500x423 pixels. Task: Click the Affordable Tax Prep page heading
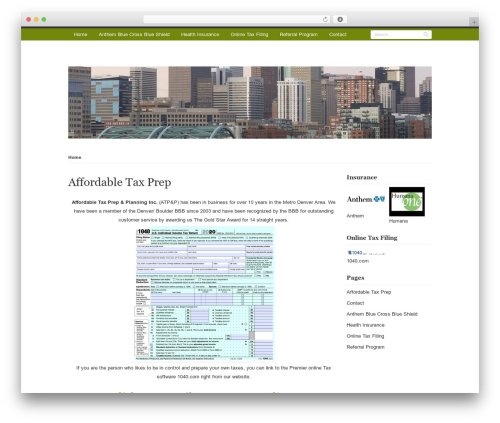point(120,182)
